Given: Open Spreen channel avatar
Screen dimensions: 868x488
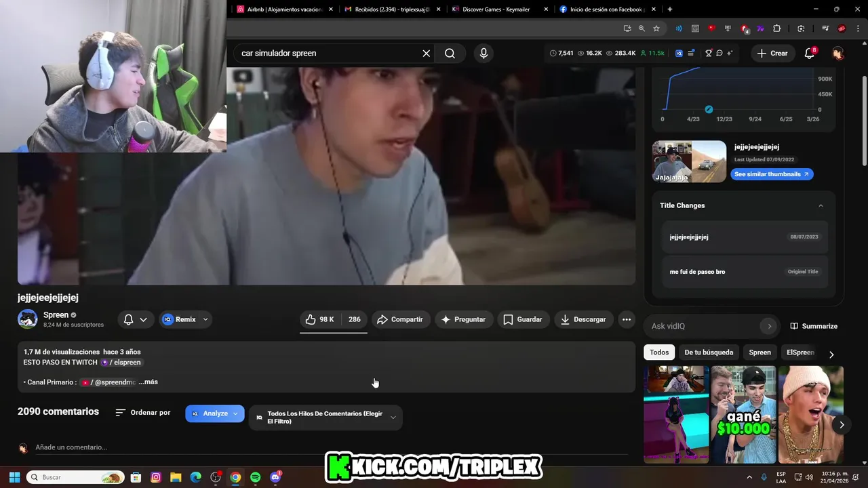Looking at the screenshot, I should click(x=27, y=319).
